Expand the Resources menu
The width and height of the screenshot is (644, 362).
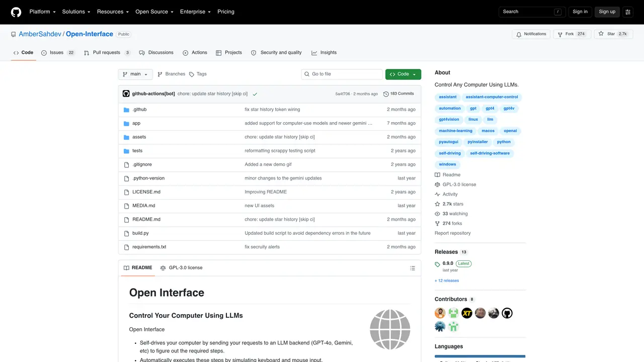coord(113,12)
